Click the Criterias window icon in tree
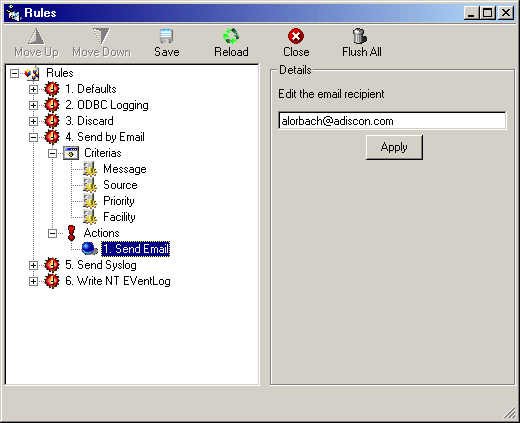 (x=71, y=153)
